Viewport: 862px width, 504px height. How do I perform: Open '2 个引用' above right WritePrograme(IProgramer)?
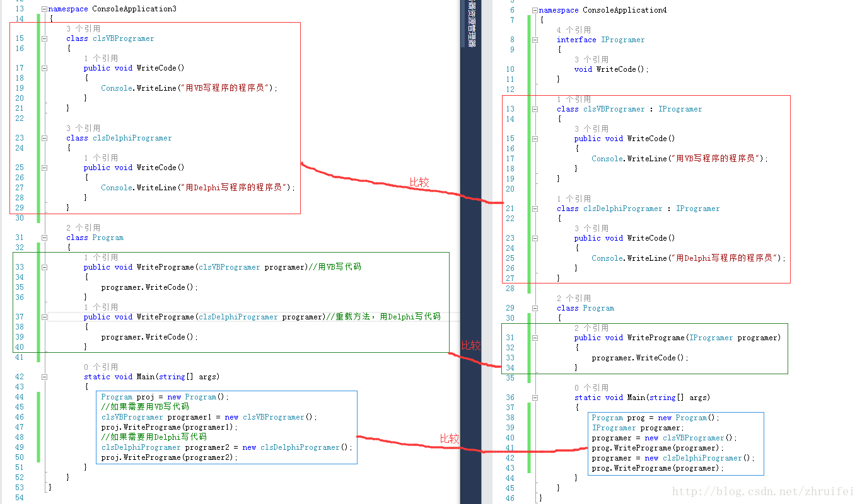pos(591,328)
